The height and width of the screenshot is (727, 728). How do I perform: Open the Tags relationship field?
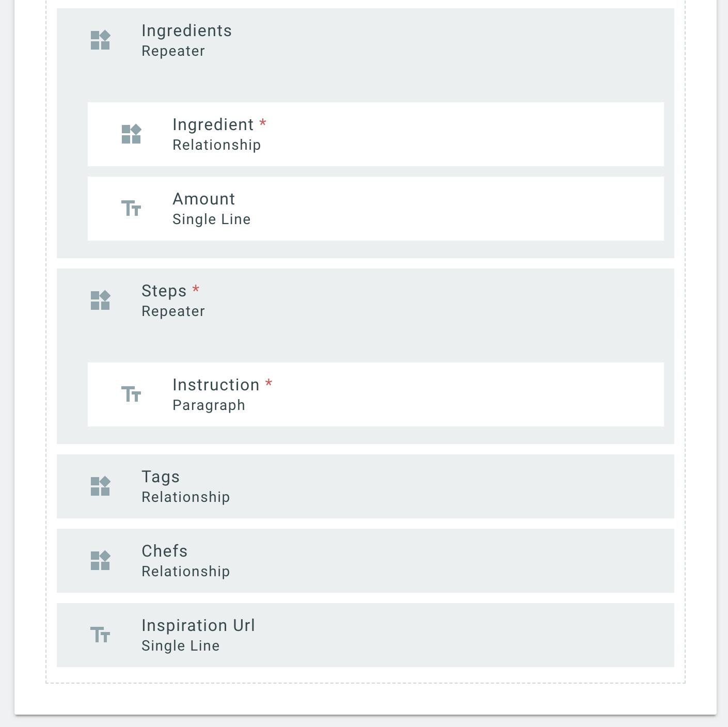366,486
